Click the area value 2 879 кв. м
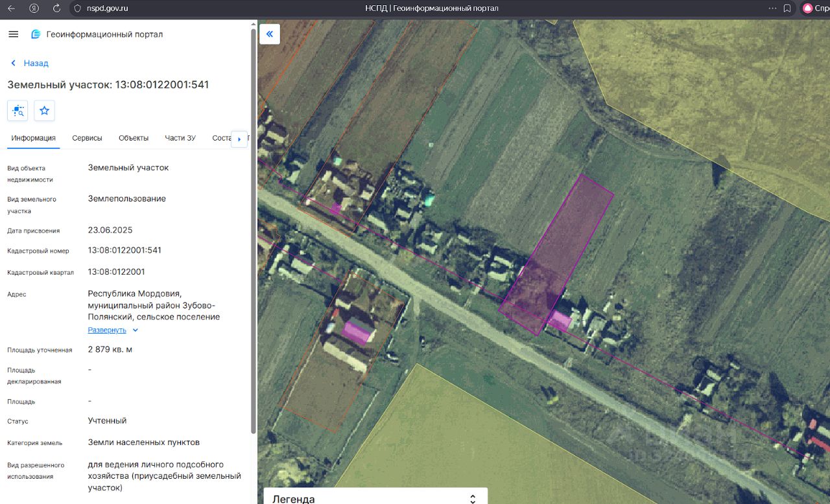The height and width of the screenshot is (504, 830). (x=110, y=350)
